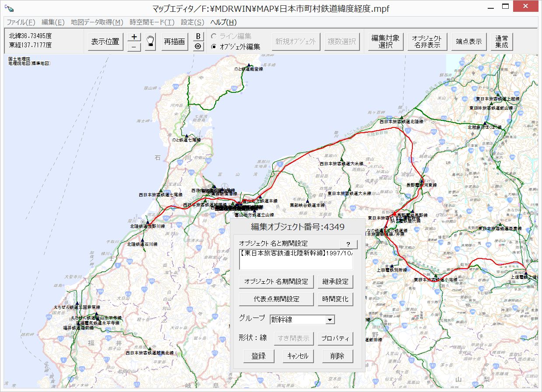Click the 継承設定 button
This screenshot has height=392, width=542.
pos(335,281)
